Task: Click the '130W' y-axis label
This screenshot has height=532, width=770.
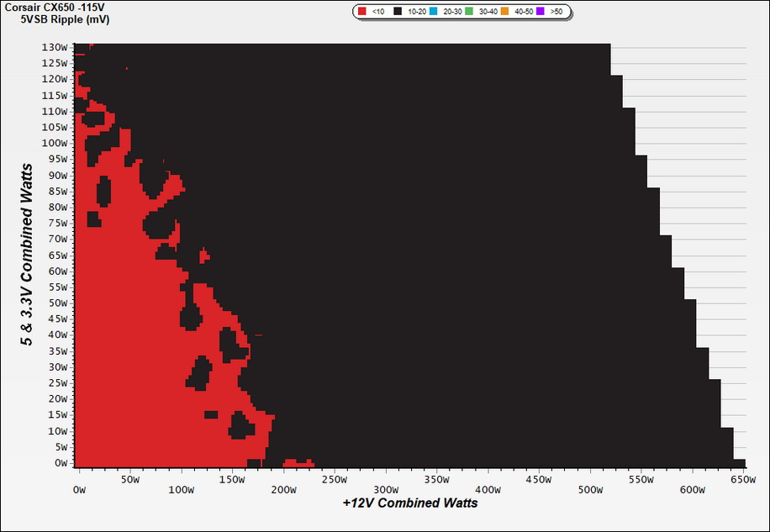Action: [55, 48]
